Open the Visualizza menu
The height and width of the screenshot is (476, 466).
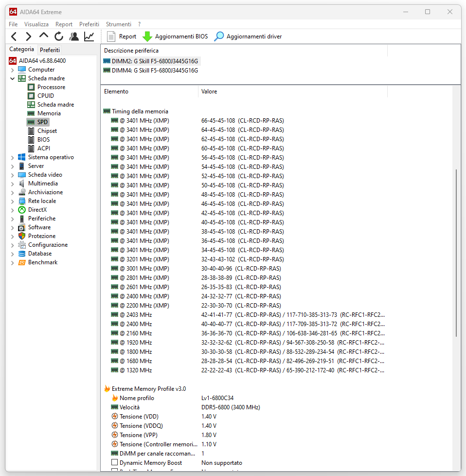(x=36, y=24)
